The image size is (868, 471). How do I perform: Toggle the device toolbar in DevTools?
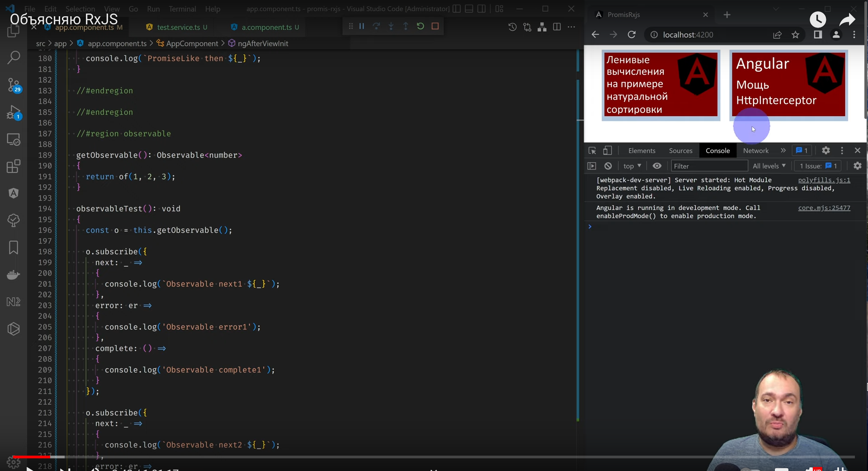pos(608,151)
